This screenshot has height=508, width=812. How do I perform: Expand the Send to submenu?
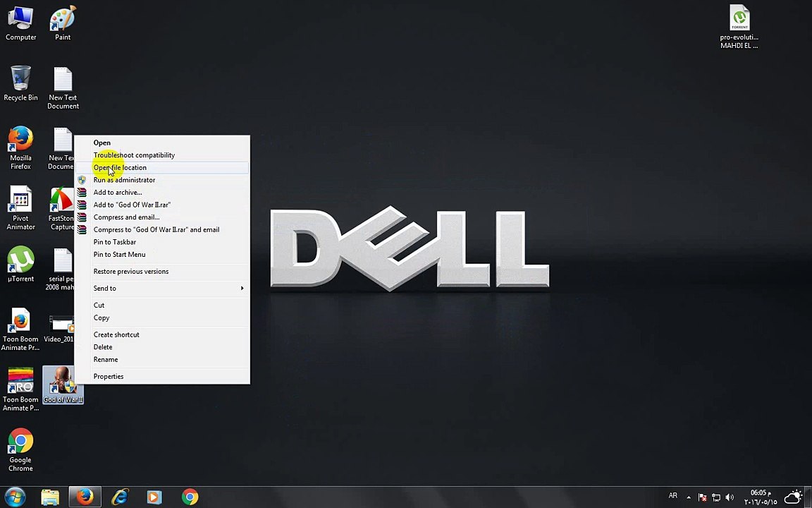(162, 288)
